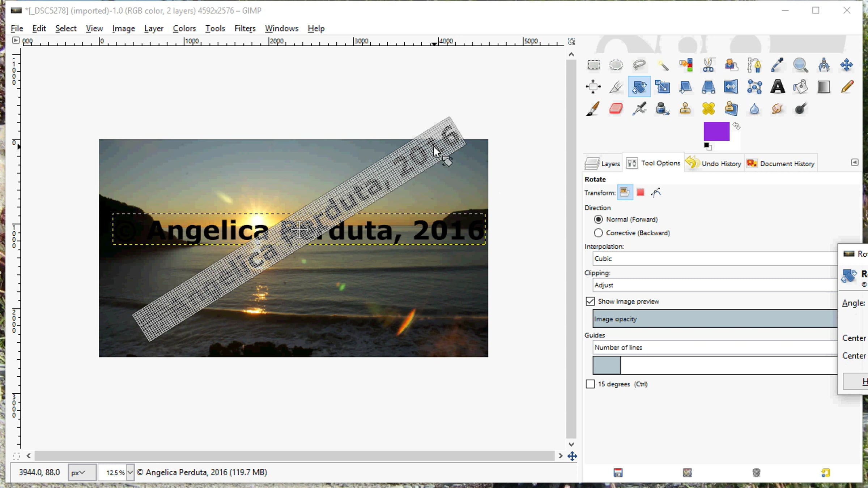Pick the Eraser tool
Screen dimensions: 868x488
click(616, 108)
